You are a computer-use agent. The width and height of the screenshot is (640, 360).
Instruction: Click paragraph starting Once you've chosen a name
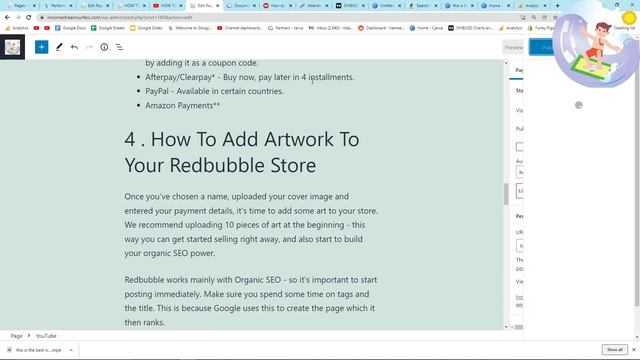(x=251, y=224)
